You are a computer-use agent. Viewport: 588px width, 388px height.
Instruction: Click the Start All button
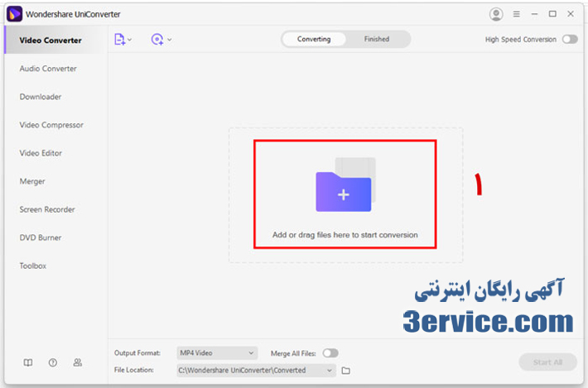547,362
